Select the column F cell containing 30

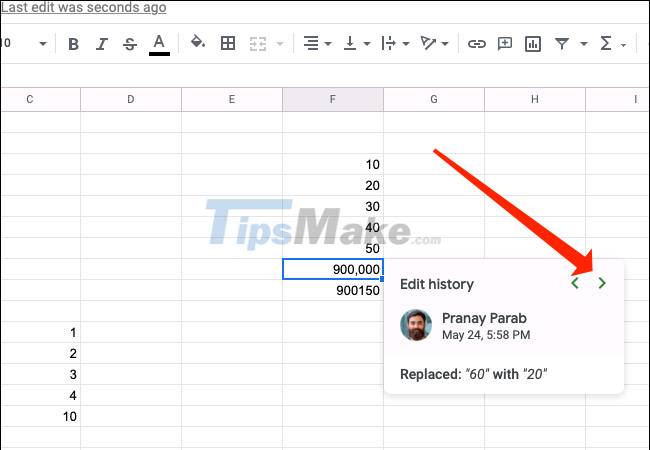pos(333,206)
